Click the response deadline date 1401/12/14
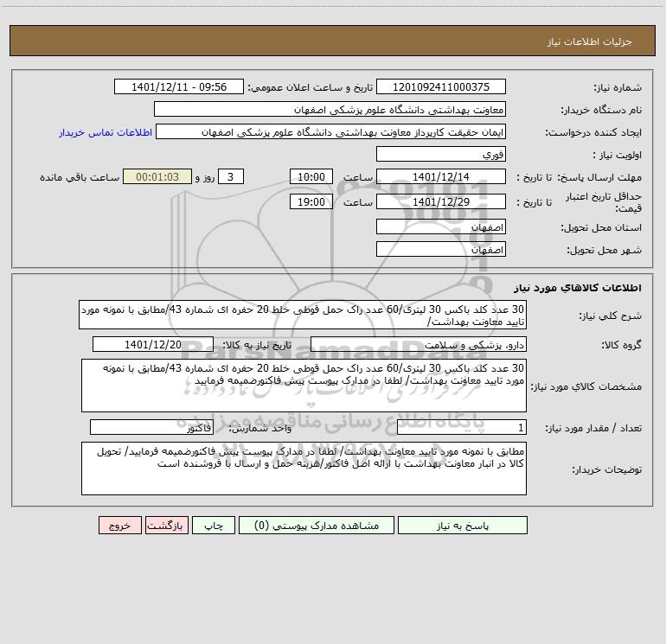666x644 pixels. click(x=441, y=177)
